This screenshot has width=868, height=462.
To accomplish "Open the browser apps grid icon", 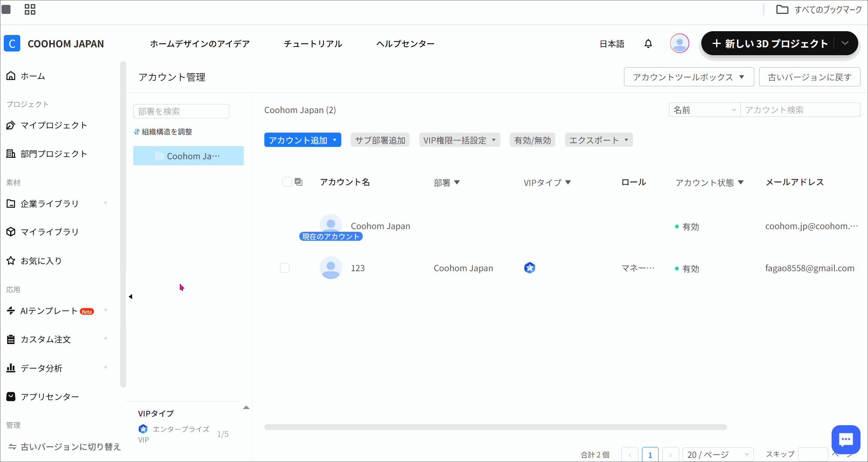I will pyautogui.click(x=30, y=9).
